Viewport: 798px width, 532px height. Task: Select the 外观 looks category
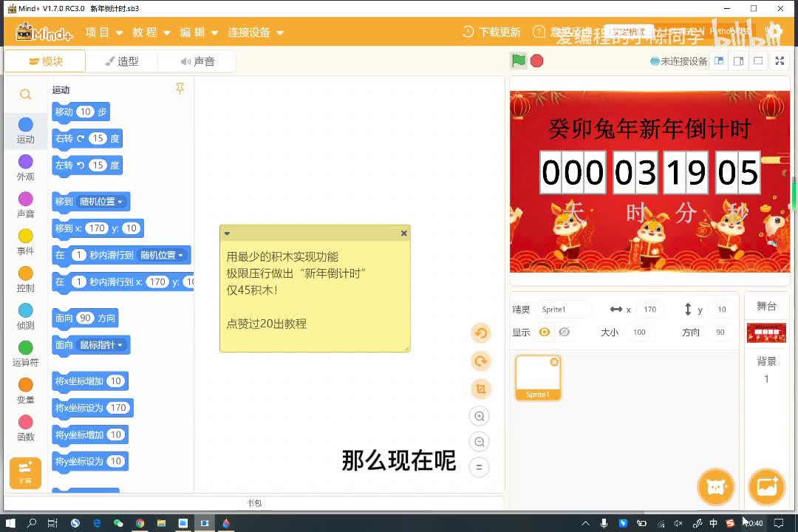click(x=25, y=168)
